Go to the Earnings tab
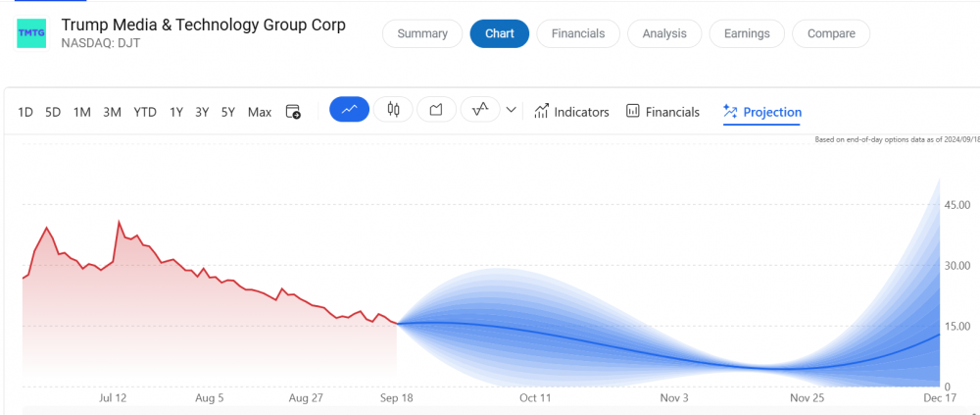 pyautogui.click(x=747, y=33)
